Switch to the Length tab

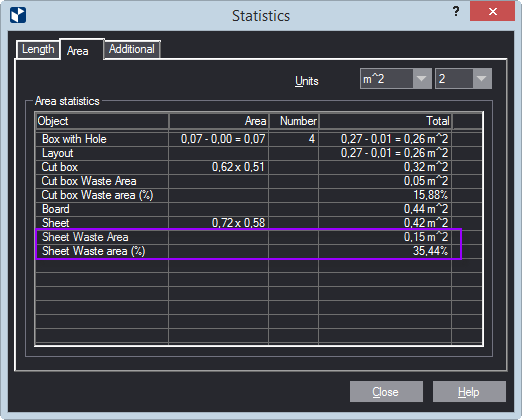(x=38, y=49)
